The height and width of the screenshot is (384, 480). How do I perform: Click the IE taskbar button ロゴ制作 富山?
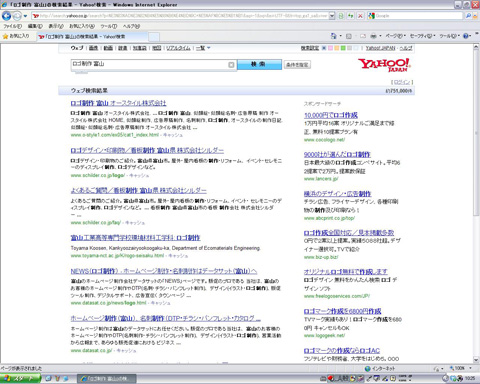pyautogui.click(x=107, y=378)
